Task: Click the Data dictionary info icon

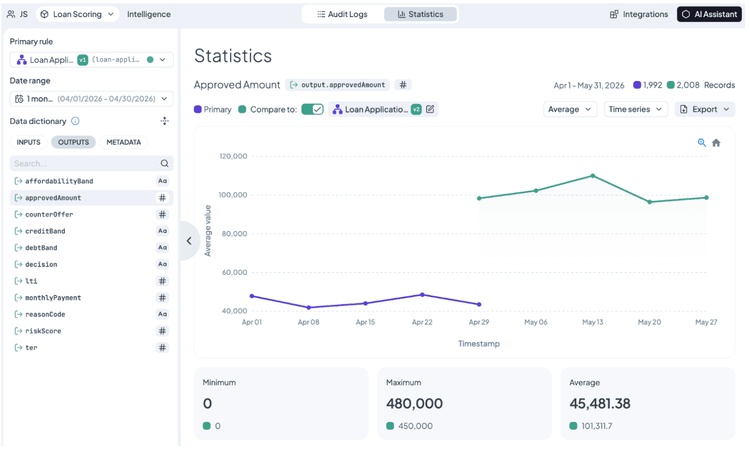Action: [x=75, y=121]
